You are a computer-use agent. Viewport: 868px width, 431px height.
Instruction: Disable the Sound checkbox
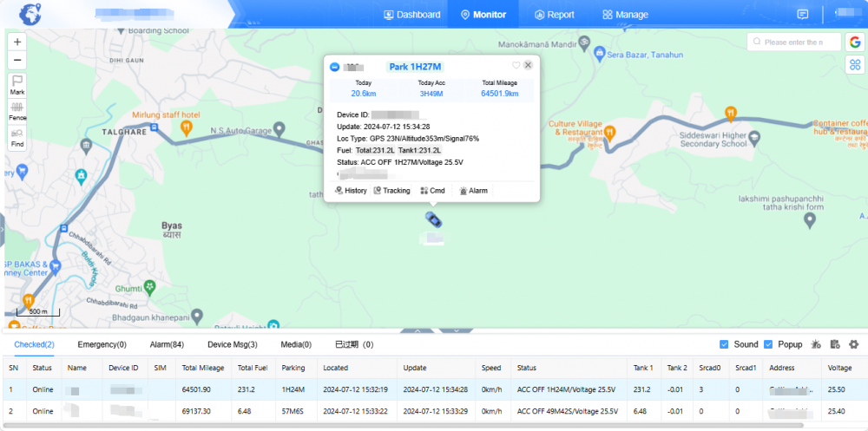coord(725,344)
